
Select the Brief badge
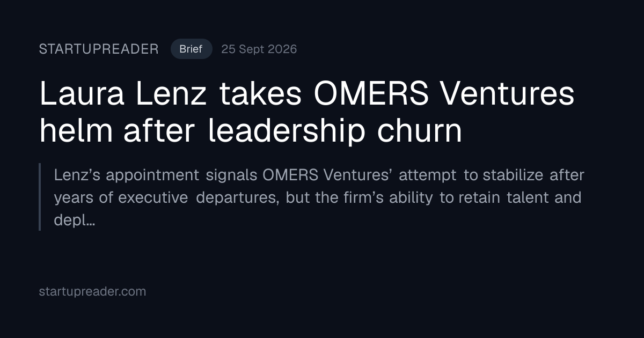(x=191, y=49)
